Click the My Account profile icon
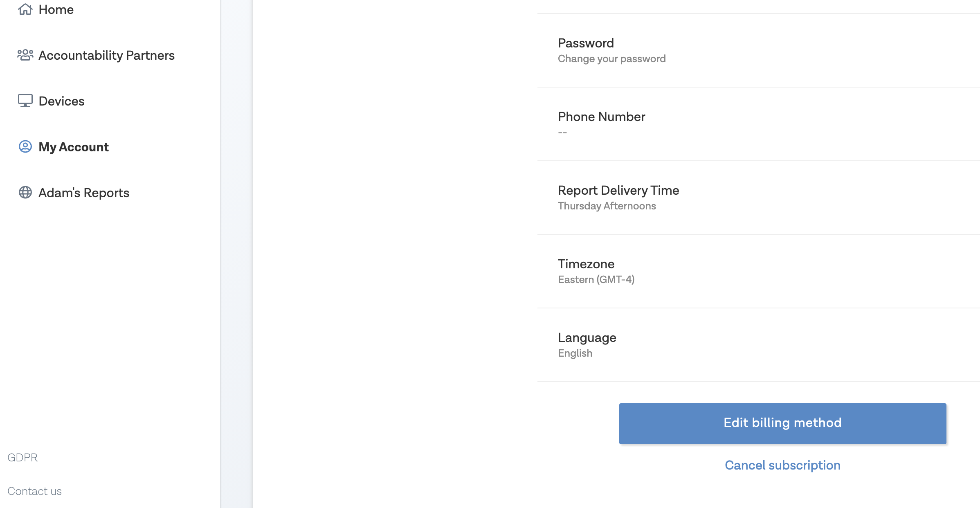 point(25,146)
